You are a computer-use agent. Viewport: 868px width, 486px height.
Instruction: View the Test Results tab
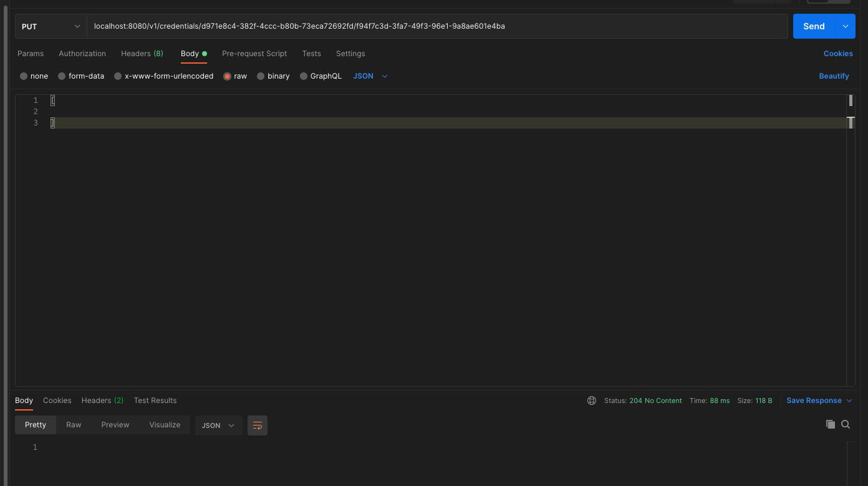tap(155, 401)
